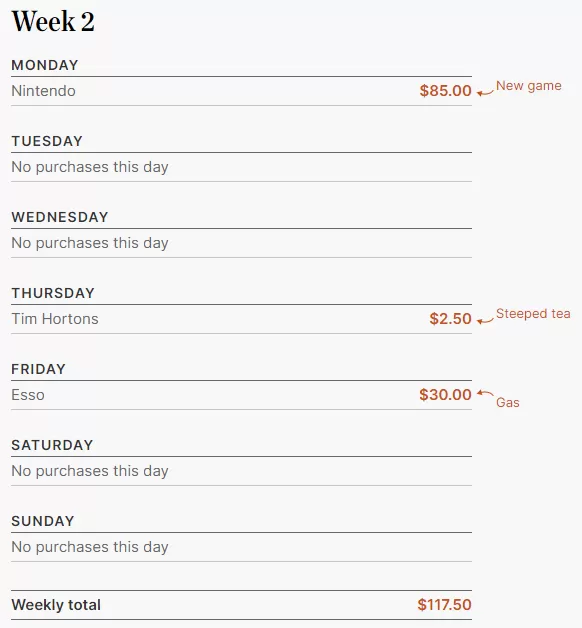Click the SUNDAY day header
The width and height of the screenshot is (582, 628).
pyautogui.click(x=43, y=521)
